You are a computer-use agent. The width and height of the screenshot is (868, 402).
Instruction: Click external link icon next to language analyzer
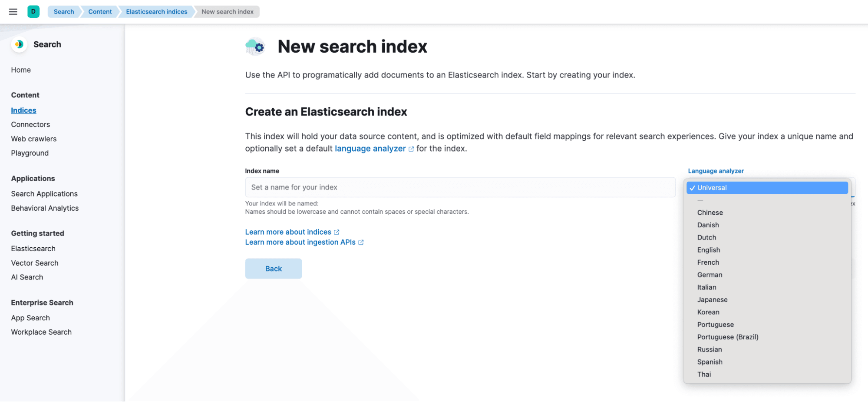point(411,149)
